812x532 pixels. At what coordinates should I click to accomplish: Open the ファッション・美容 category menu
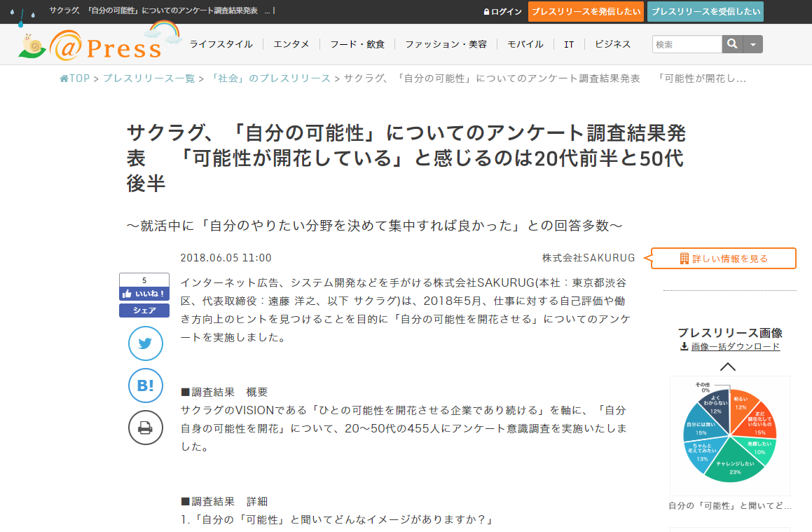click(x=446, y=44)
